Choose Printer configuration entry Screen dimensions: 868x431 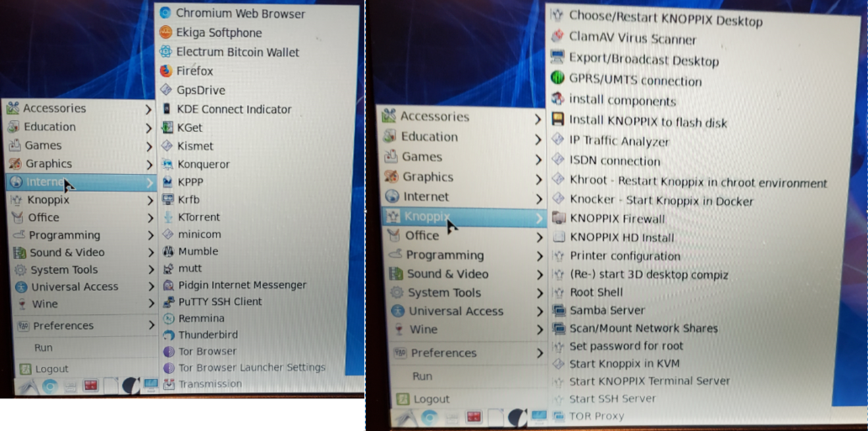(x=617, y=255)
